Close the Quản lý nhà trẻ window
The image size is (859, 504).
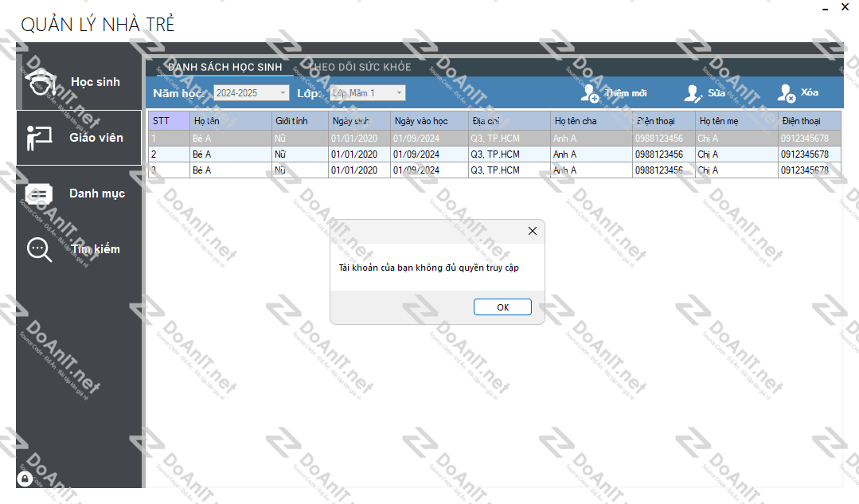point(845,7)
